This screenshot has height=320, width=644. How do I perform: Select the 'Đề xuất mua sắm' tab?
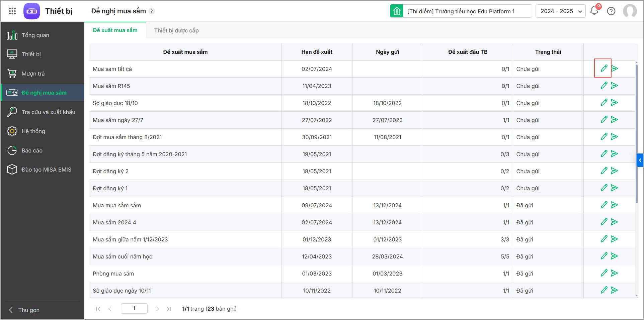[115, 30]
